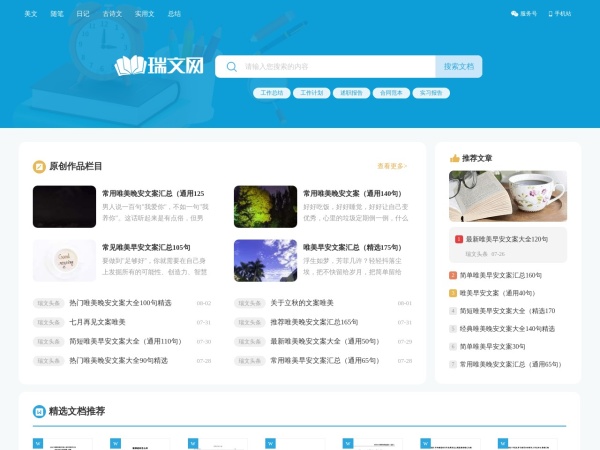This screenshot has height=450, width=600.
Task: Open 简单唯美早安文案30句
Action: 492,347
